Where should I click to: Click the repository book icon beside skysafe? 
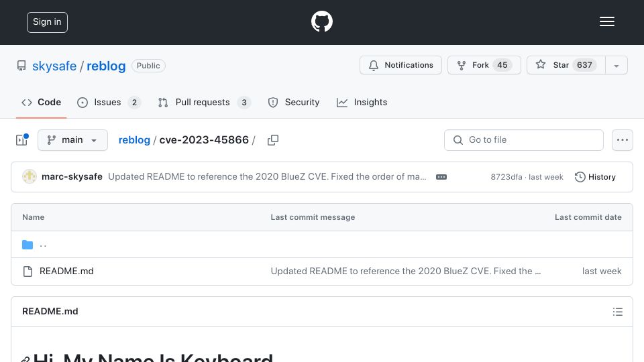pyautogui.click(x=21, y=66)
